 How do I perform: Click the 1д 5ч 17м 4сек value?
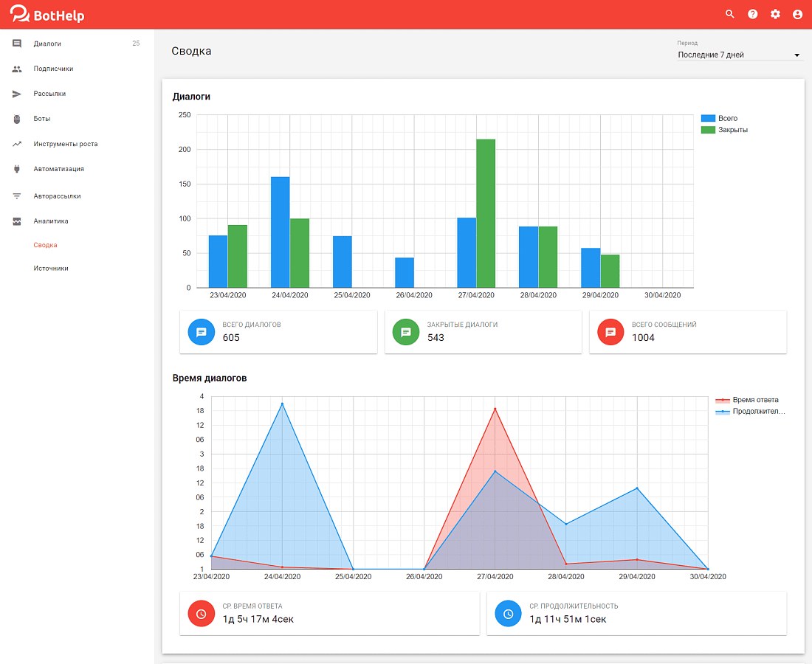tap(258, 619)
